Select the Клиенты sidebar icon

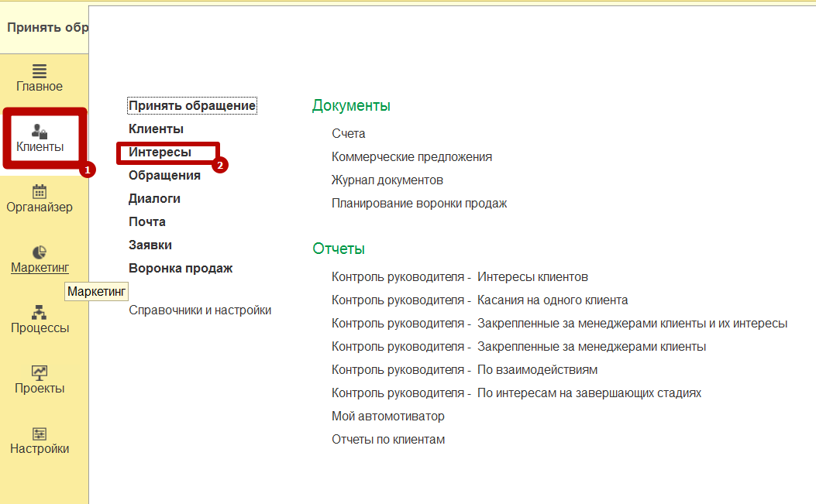pyautogui.click(x=40, y=132)
